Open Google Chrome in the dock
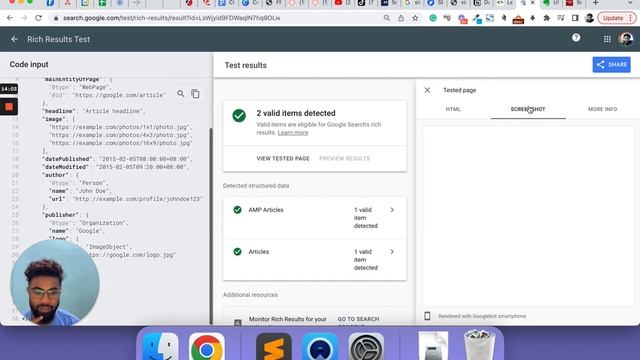 click(207, 348)
